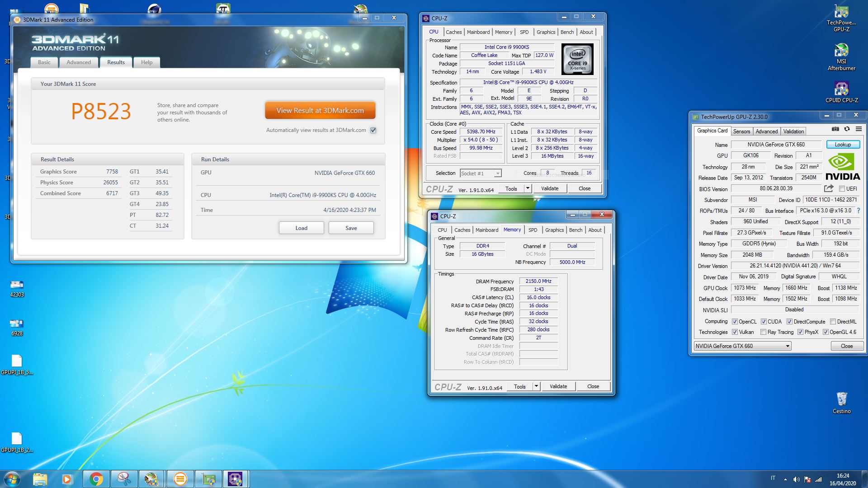Select GPUPI_1B_2 desktop file
The height and width of the screenshot is (488, 868).
(x=17, y=442)
